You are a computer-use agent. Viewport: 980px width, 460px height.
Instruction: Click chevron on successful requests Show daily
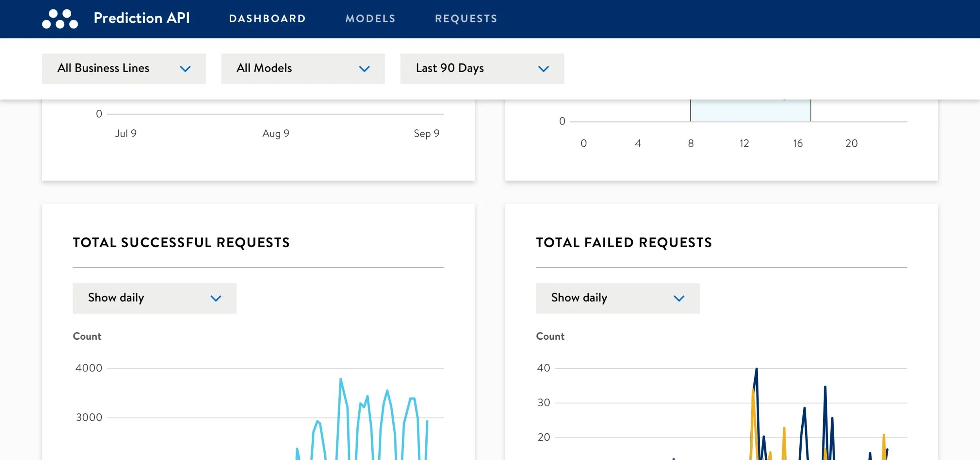click(216, 298)
